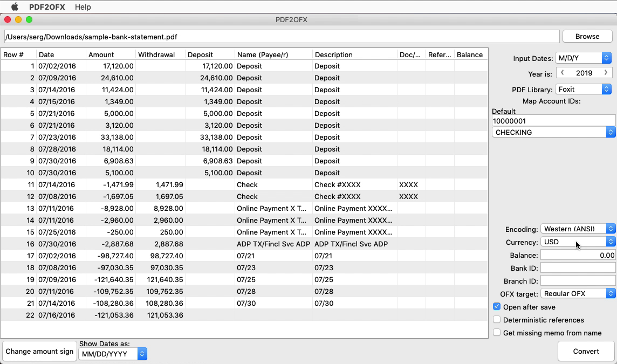The image size is (617, 364).
Task: Click the Refer... column header
Action: (440, 54)
